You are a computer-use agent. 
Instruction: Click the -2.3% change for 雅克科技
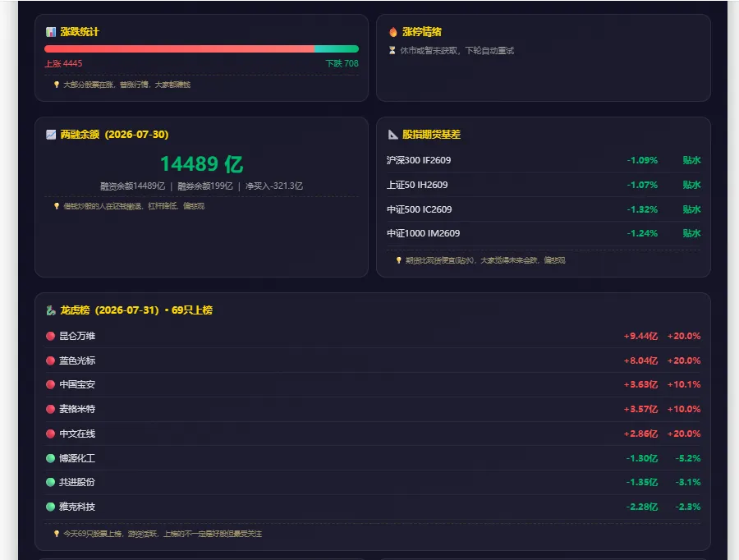click(688, 507)
